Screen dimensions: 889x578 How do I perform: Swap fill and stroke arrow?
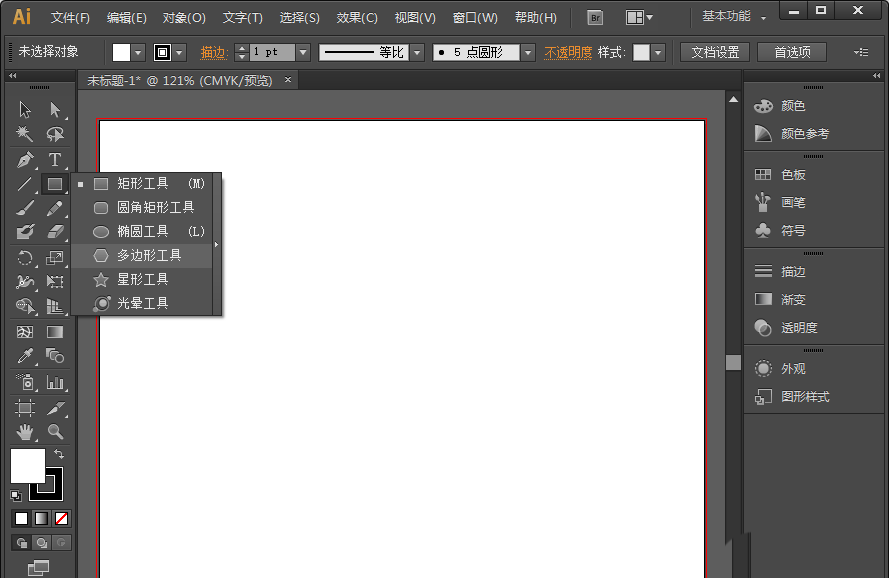point(58,454)
